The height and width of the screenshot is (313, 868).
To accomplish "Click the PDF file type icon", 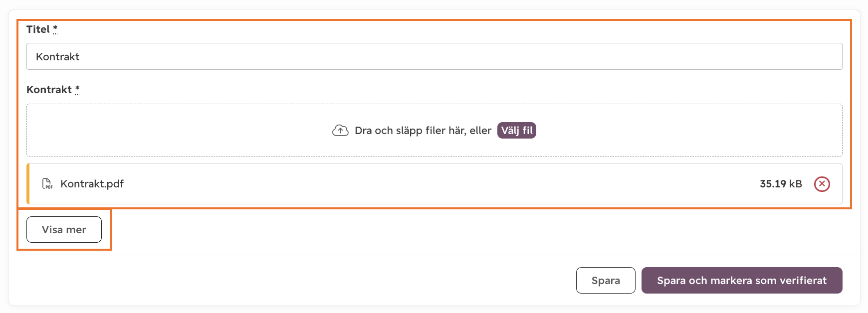I will [x=47, y=184].
